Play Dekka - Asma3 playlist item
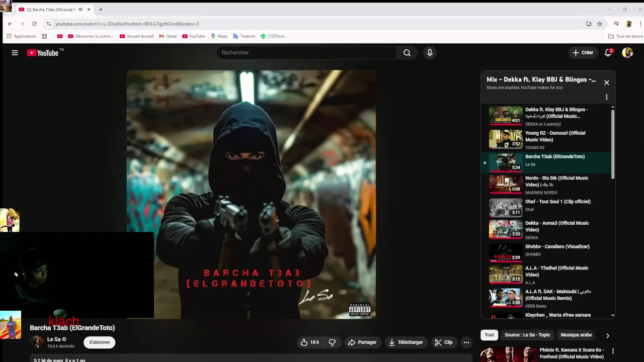 tap(546, 230)
